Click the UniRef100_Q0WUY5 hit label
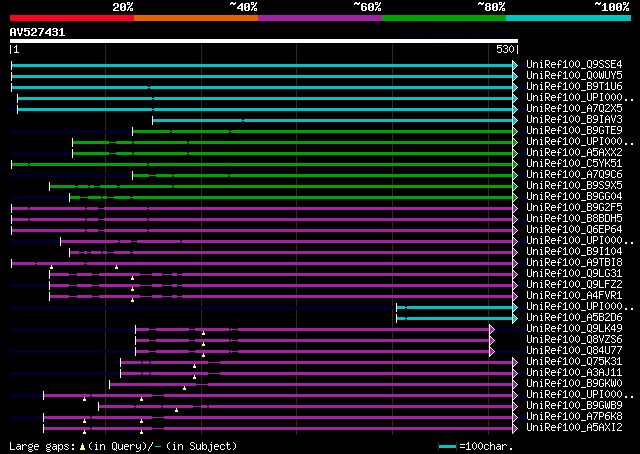 click(574, 76)
